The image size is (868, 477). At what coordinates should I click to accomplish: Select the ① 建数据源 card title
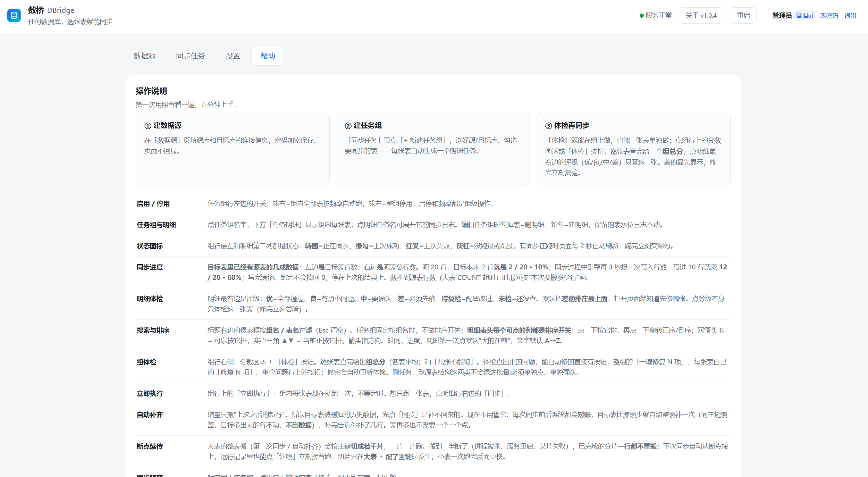[163, 126]
